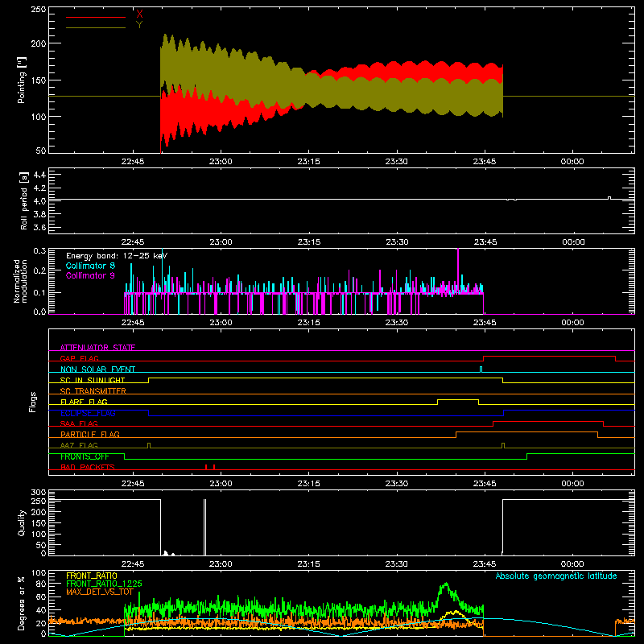Select the 80 tick on Degrees axis
The width and height of the screenshot is (644, 644).
41,583
